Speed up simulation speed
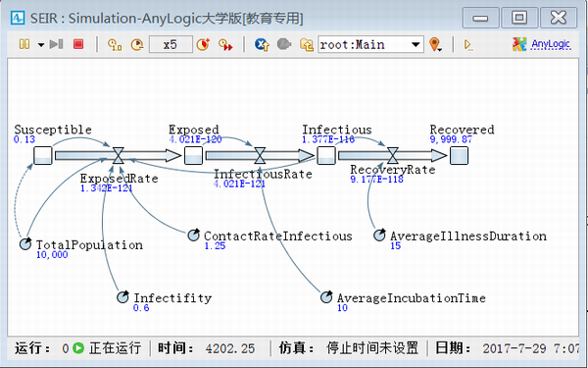The image size is (588, 368). tap(203, 45)
